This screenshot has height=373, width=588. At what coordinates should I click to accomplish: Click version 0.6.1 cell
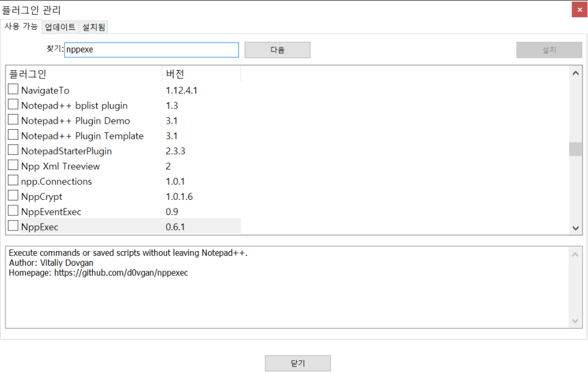[175, 227]
